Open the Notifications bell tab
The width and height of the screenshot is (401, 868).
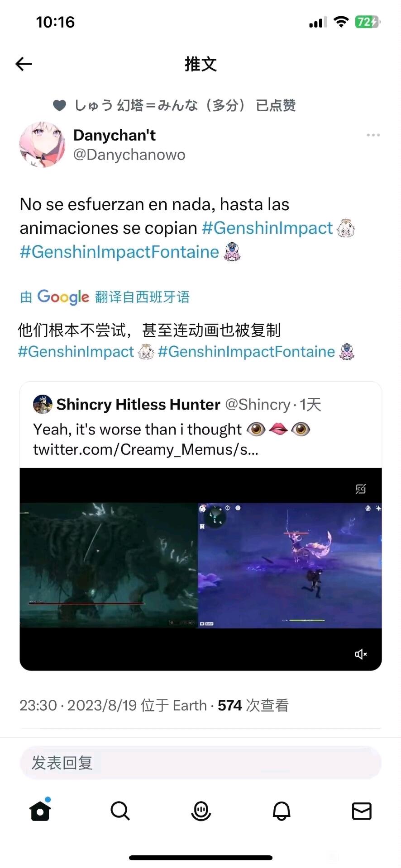(281, 811)
